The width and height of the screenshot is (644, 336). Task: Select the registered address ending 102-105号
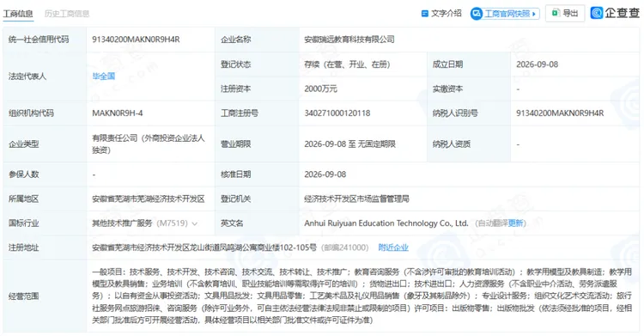coord(204,247)
